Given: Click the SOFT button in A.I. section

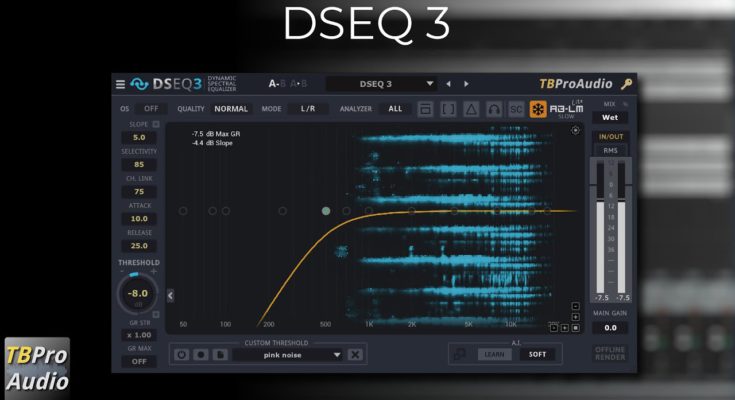Looking at the screenshot, I should click(536, 354).
